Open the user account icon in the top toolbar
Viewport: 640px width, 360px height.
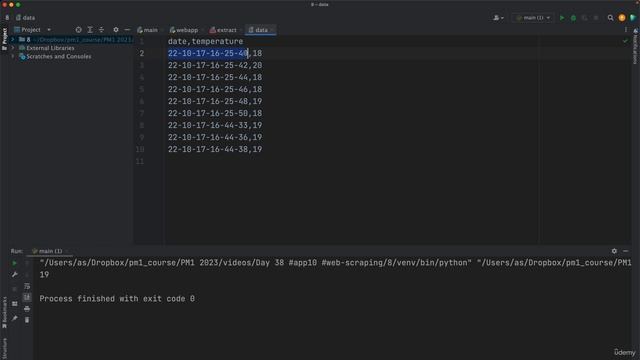(498, 18)
